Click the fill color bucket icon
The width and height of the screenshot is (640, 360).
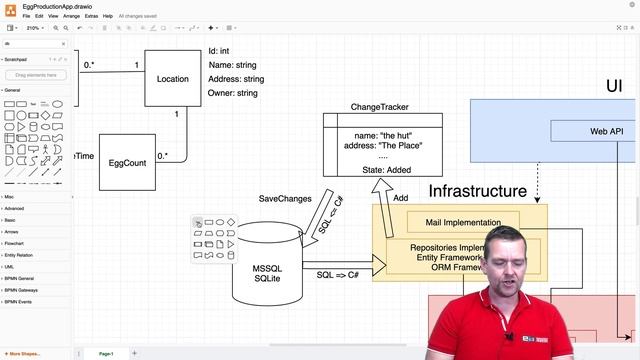pyautogui.click(x=143, y=28)
